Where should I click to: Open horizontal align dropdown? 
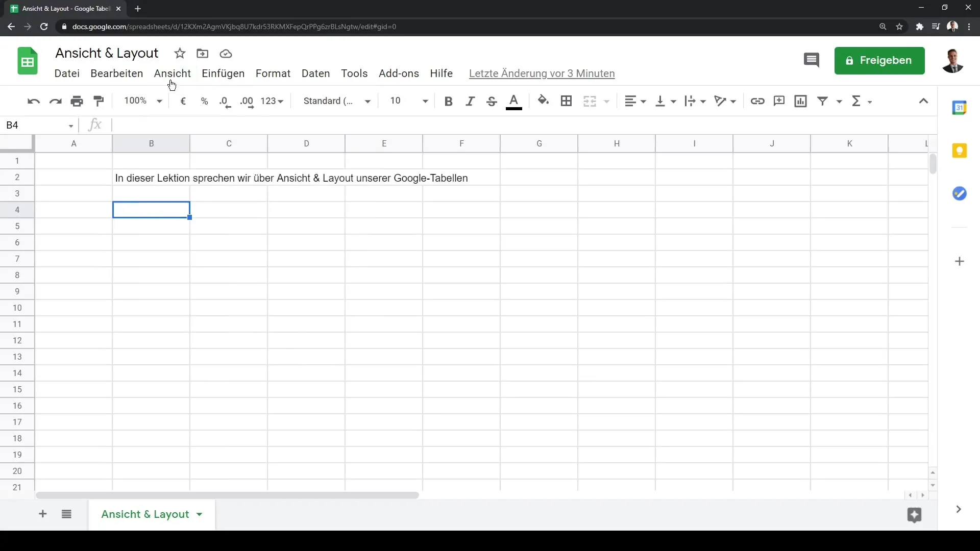[635, 101]
